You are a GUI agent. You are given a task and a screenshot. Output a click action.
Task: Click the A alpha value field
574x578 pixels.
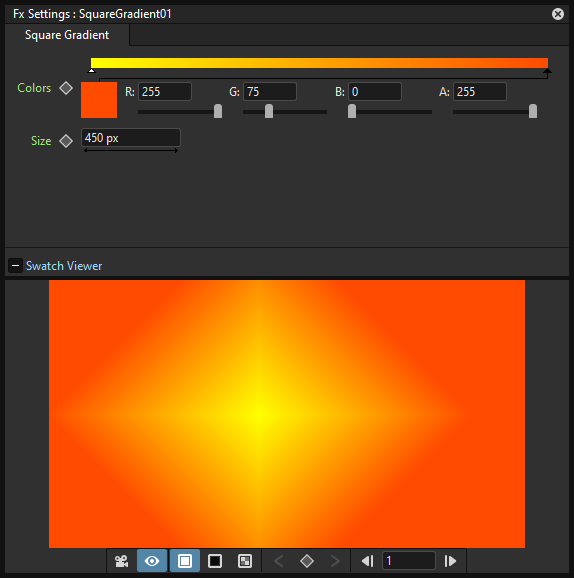point(480,91)
